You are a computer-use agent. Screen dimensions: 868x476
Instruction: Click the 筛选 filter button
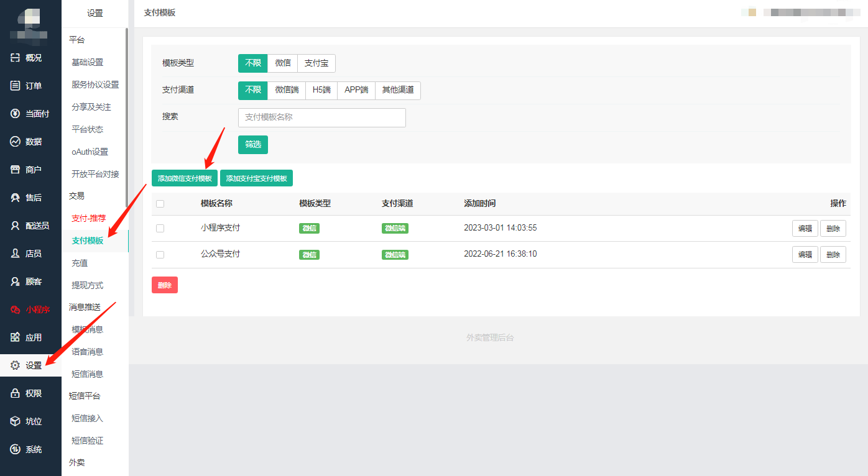point(253,144)
